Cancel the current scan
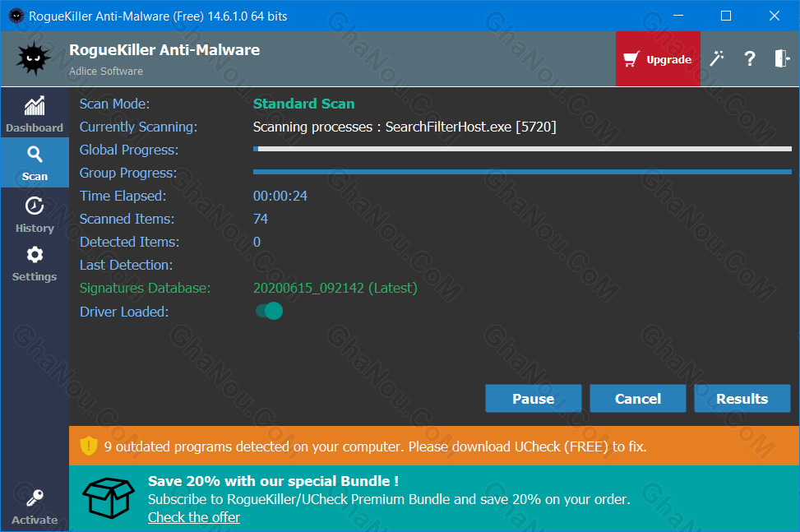800x532 pixels. [x=638, y=398]
